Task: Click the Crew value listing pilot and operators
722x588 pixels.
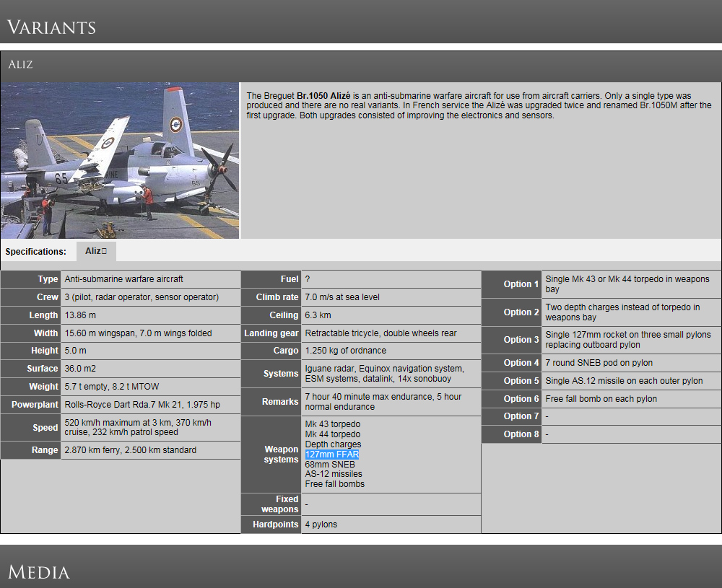Action: click(x=142, y=297)
